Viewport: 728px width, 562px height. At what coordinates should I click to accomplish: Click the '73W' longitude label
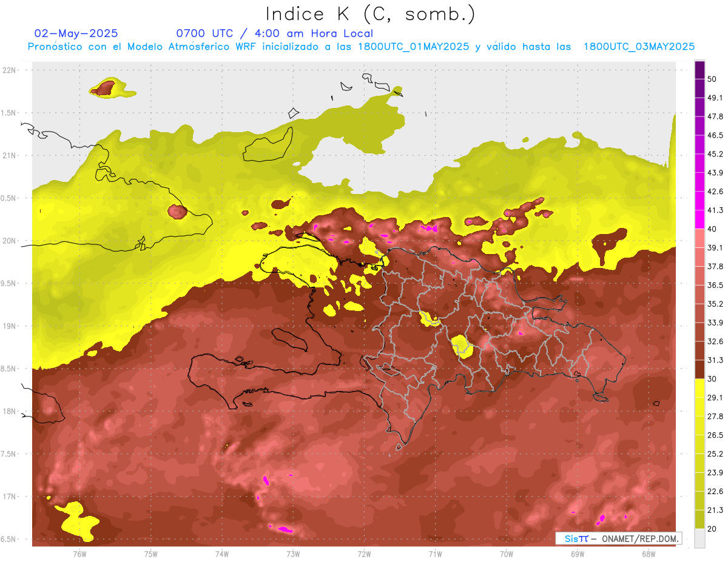(x=293, y=554)
